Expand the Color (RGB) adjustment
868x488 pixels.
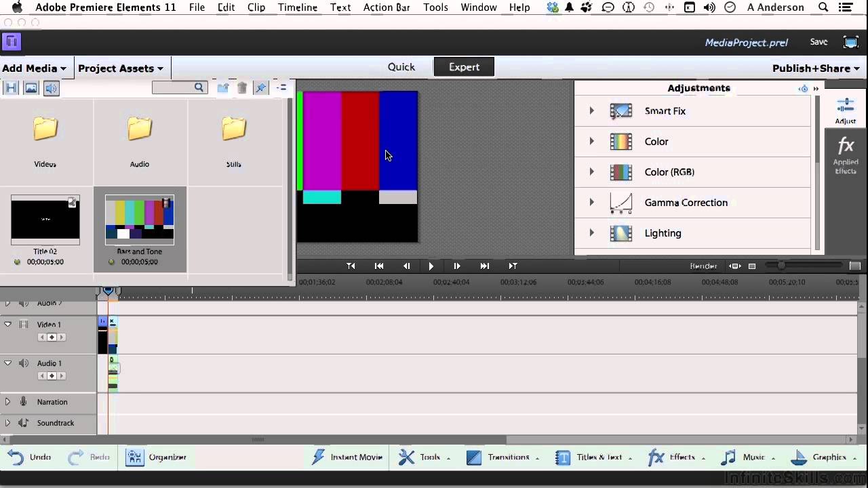click(x=591, y=171)
